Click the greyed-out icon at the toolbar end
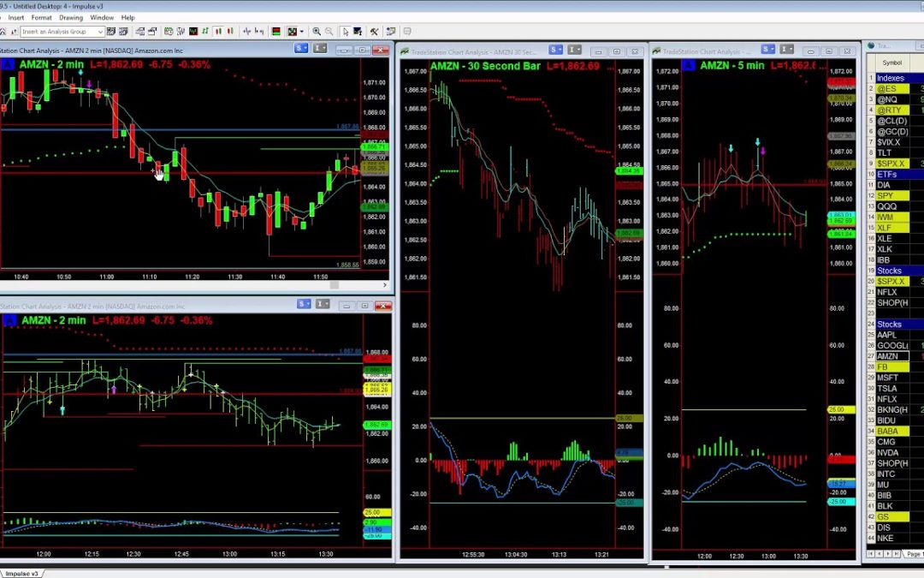This screenshot has width=924, height=578. pyautogui.click(x=407, y=32)
